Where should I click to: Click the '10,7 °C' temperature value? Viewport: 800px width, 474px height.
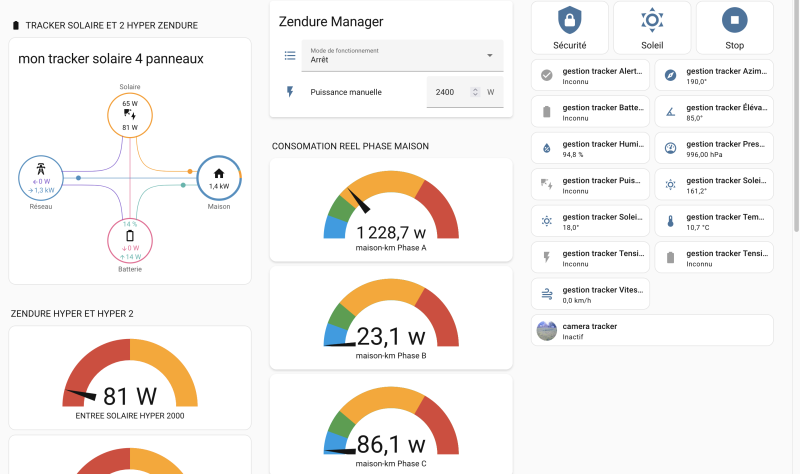click(x=697, y=228)
